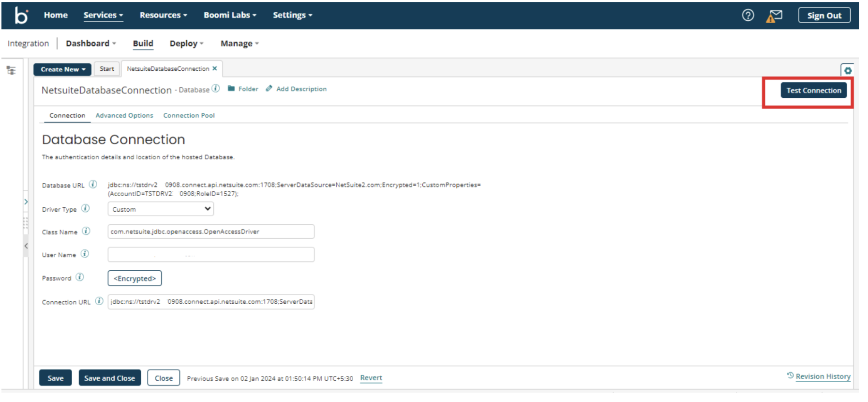Viewport: 868px width, 402px height.
Task: Open the Driver Type Custom combo box
Action: pyautogui.click(x=161, y=209)
